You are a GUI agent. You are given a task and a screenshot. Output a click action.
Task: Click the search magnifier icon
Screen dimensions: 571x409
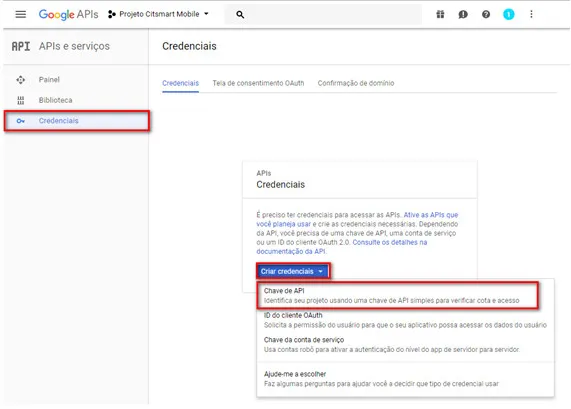240,15
